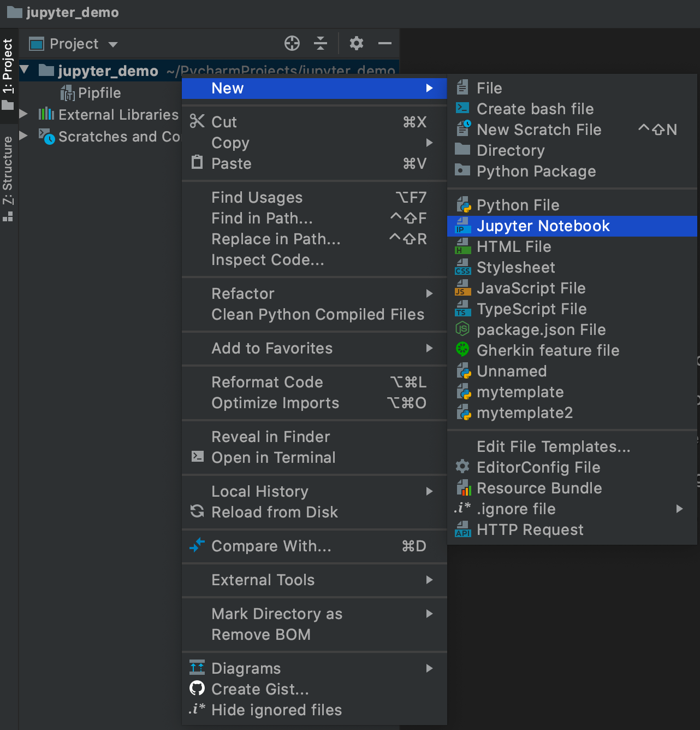Open Edit File Templates... option
700x730 pixels.
point(572,446)
